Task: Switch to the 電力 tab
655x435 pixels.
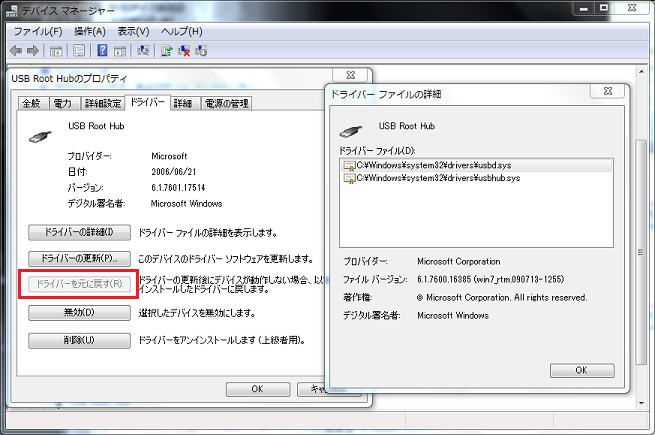Action: click(x=64, y=103)
